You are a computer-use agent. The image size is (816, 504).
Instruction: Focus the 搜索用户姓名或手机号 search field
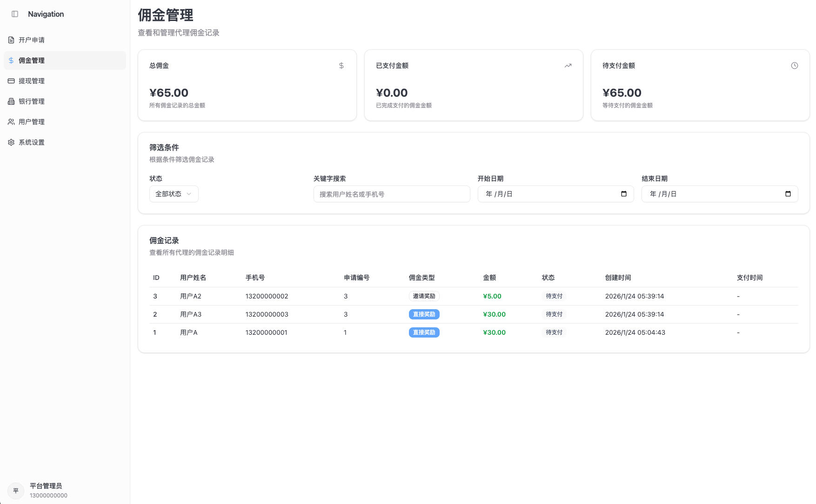(x=391, y=194)
